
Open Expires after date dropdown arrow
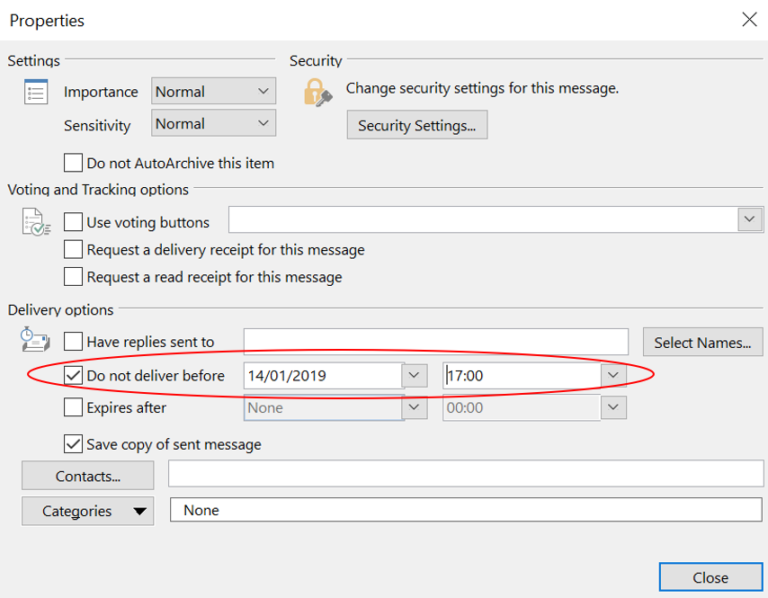coord(414,407)
